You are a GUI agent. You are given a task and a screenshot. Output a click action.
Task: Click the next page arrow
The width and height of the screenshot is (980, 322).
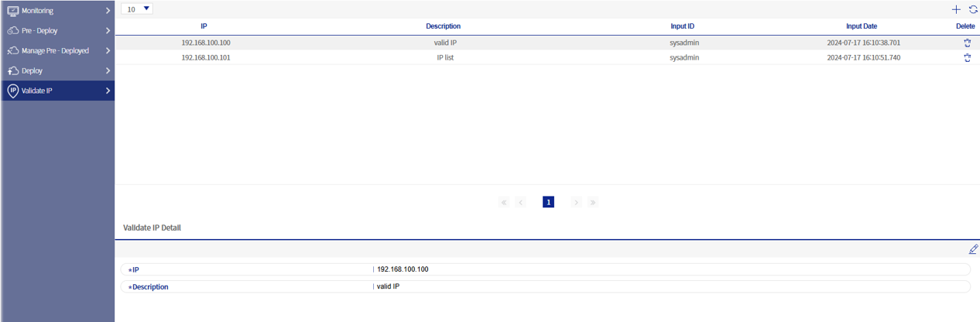click(576, 202)
